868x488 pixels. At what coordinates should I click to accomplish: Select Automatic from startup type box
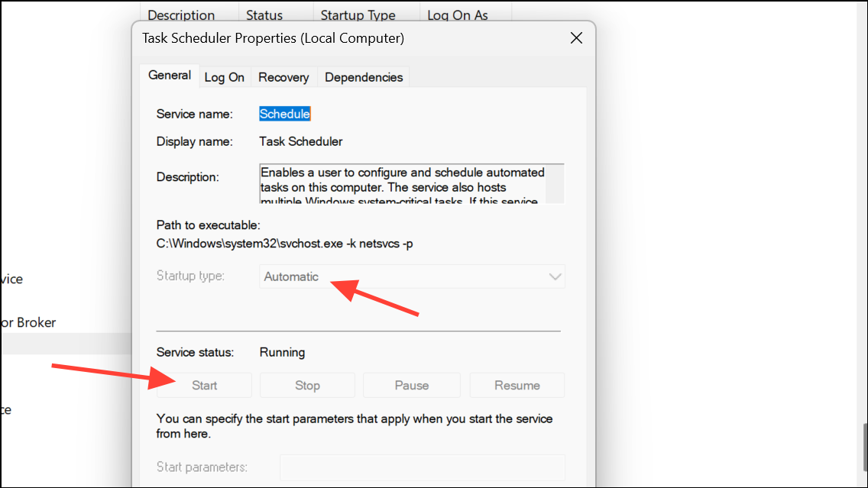[x=412, y=276]
